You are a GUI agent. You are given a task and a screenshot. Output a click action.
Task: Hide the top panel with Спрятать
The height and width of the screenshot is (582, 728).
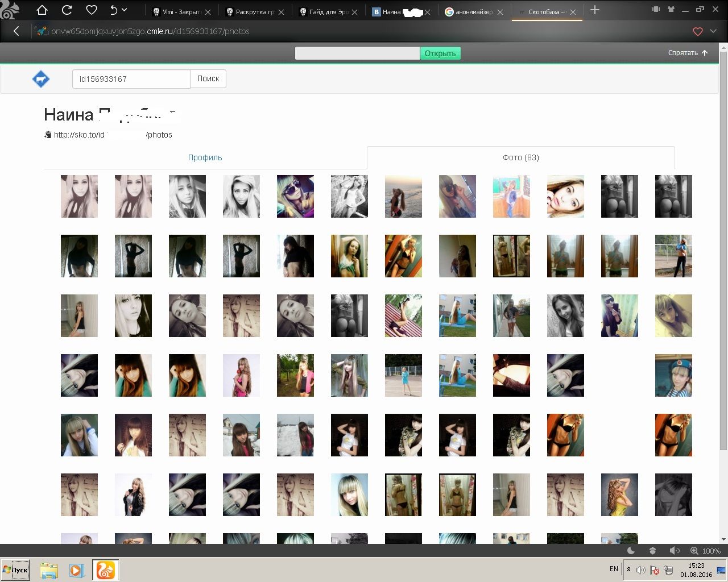(688, 53)
